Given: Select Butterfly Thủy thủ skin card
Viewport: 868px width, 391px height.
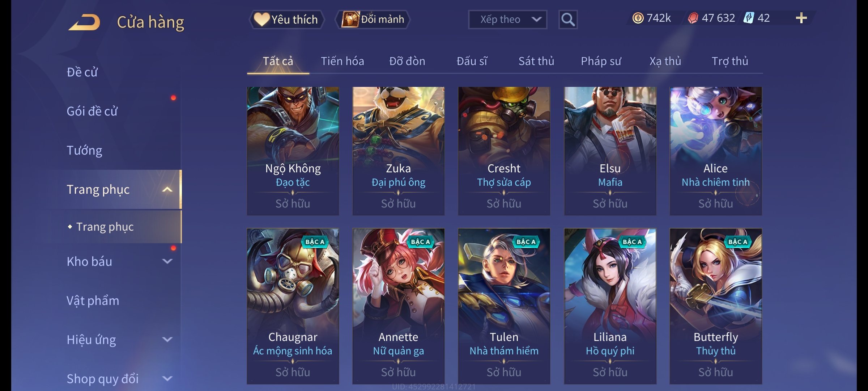Looking at the screenshot, I should [716, 306].
